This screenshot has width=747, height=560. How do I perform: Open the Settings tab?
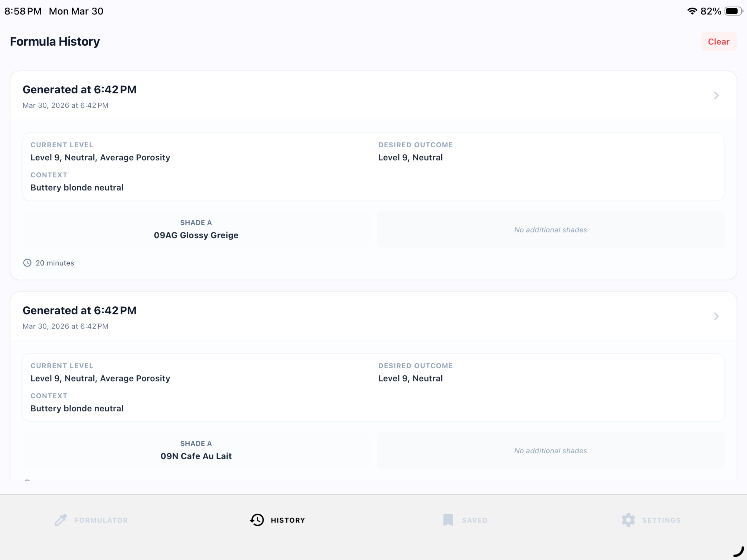[x=651, y=520]
